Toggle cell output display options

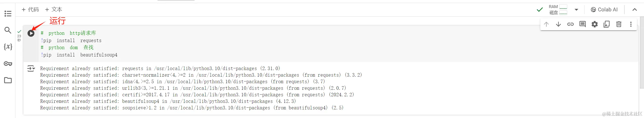31,68
